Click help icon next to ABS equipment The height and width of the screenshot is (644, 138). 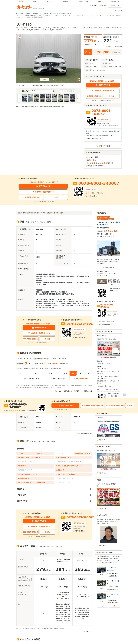(x=41, y=453)
